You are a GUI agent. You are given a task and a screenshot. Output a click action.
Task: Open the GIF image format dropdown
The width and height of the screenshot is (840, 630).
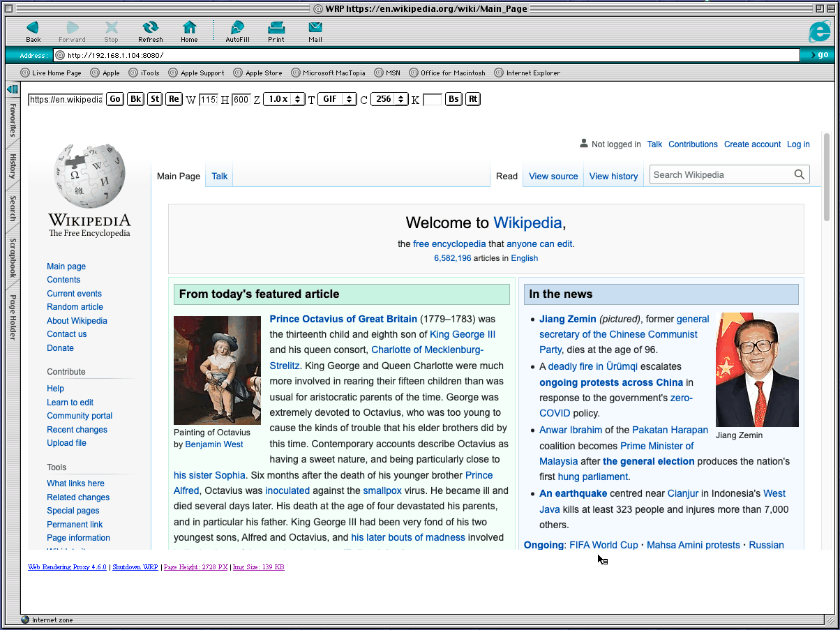pos(337,99)
